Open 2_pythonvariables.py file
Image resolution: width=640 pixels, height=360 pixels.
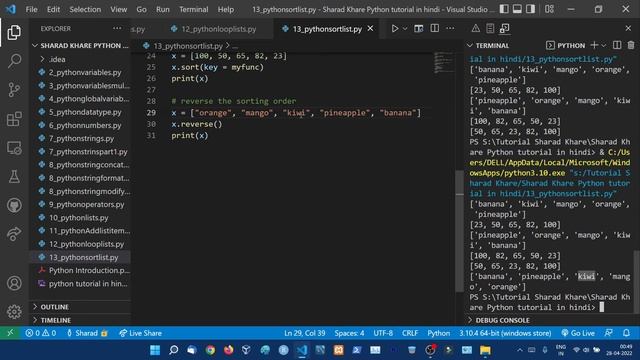(x=80, y=72)
